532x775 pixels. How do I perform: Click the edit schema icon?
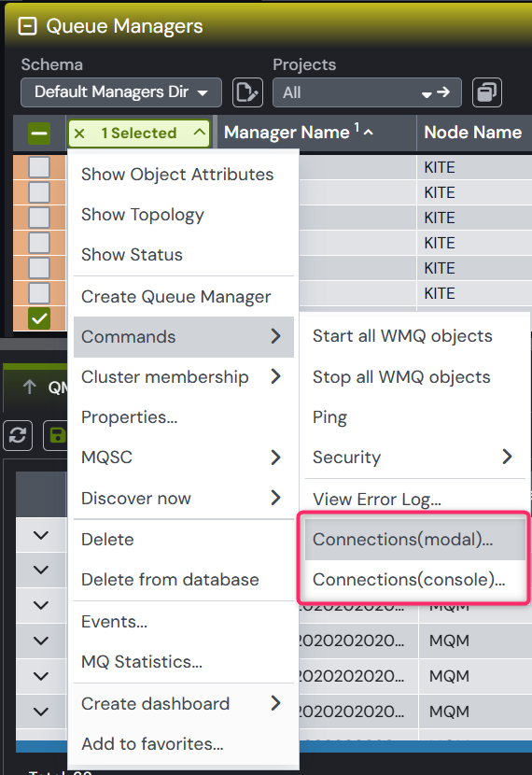(247, 92)
